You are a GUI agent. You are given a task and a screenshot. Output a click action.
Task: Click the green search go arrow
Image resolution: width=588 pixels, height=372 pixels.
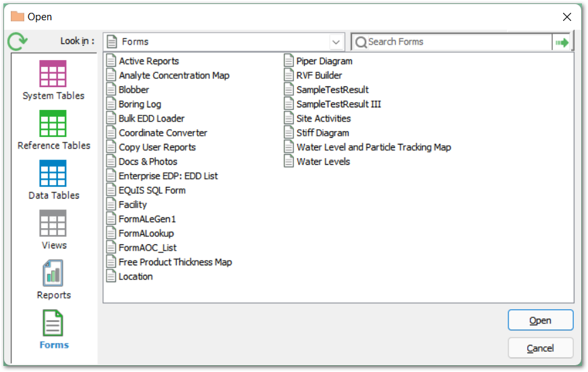562,42
